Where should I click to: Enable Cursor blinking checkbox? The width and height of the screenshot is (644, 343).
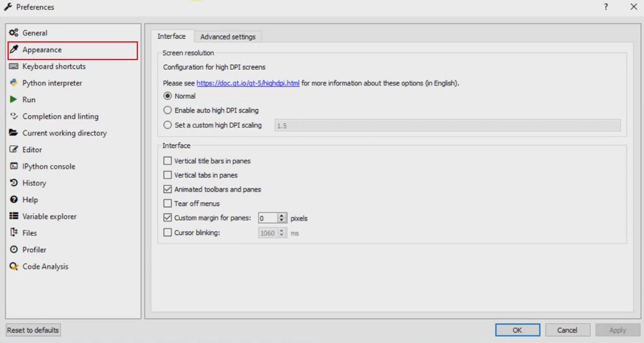click(x=167, y=233)
